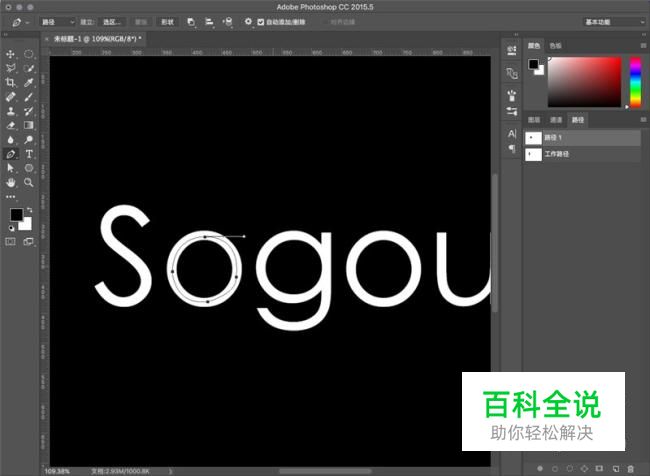Select the Eyedropper tool
650x476 pixels.
[28, 83]
